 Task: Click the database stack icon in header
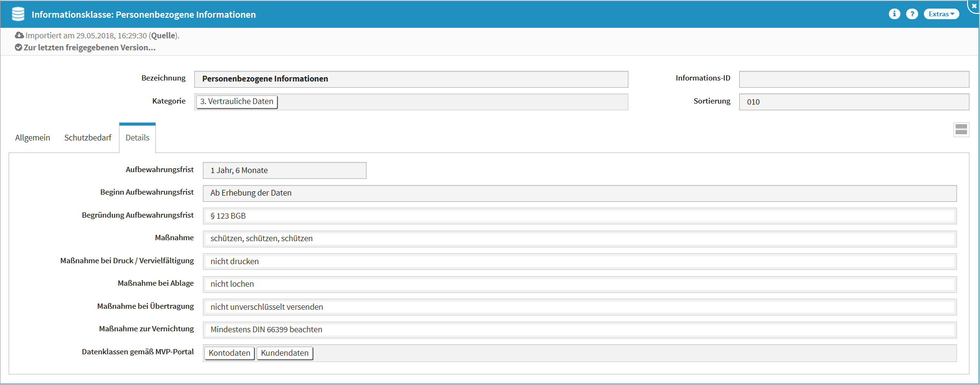point(18,14)
